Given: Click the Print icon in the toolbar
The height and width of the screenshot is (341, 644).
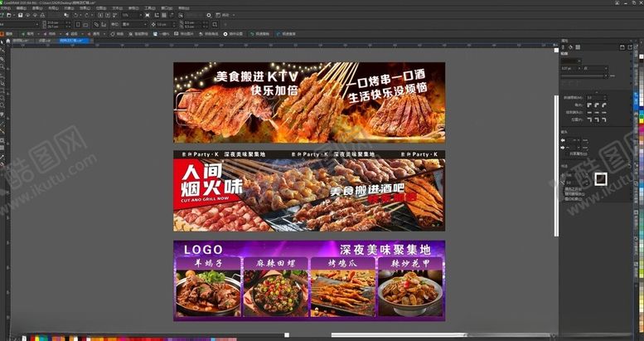Looking at the screenshot, I should [42, 15].
